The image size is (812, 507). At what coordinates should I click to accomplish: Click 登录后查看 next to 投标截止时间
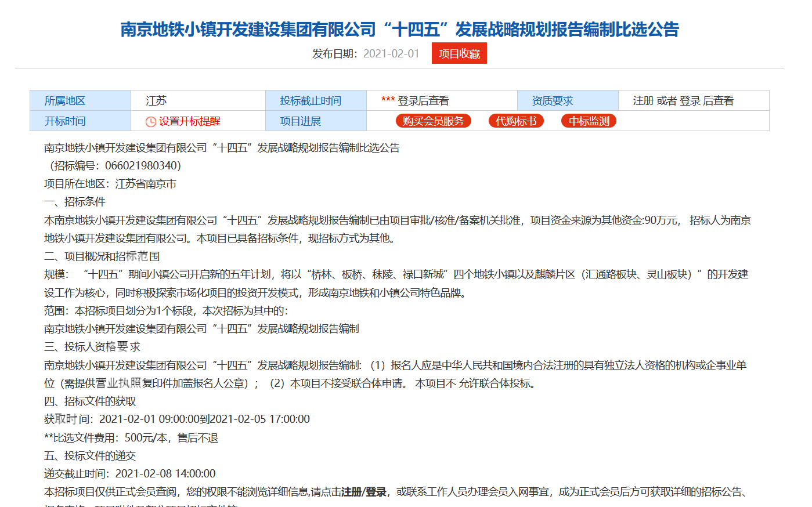[423, 101]
